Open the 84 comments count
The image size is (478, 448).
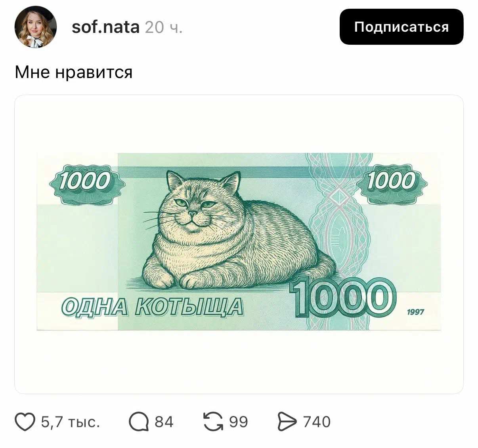tap(164, 422)
